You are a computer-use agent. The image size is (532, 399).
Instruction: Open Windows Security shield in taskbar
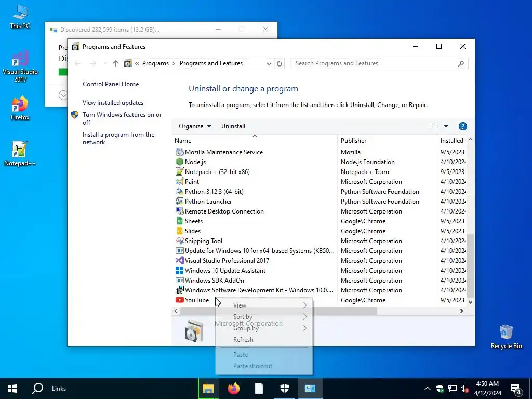(284, 389)
